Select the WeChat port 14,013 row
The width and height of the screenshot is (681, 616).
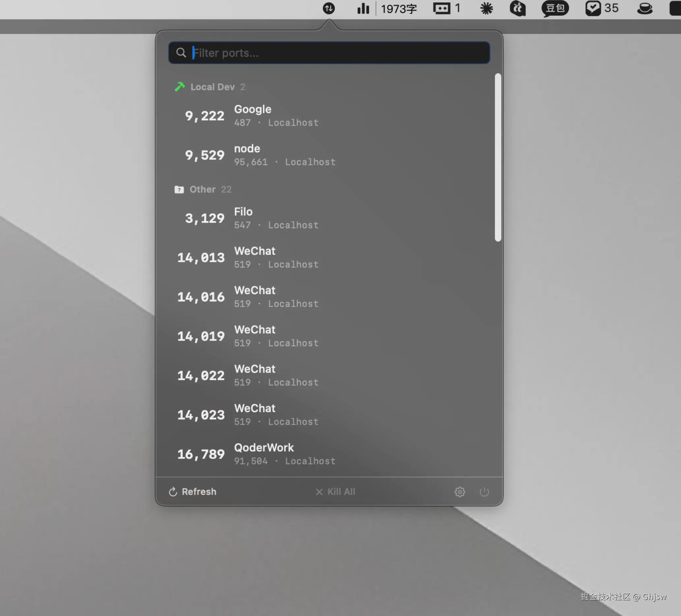[329, 258]
